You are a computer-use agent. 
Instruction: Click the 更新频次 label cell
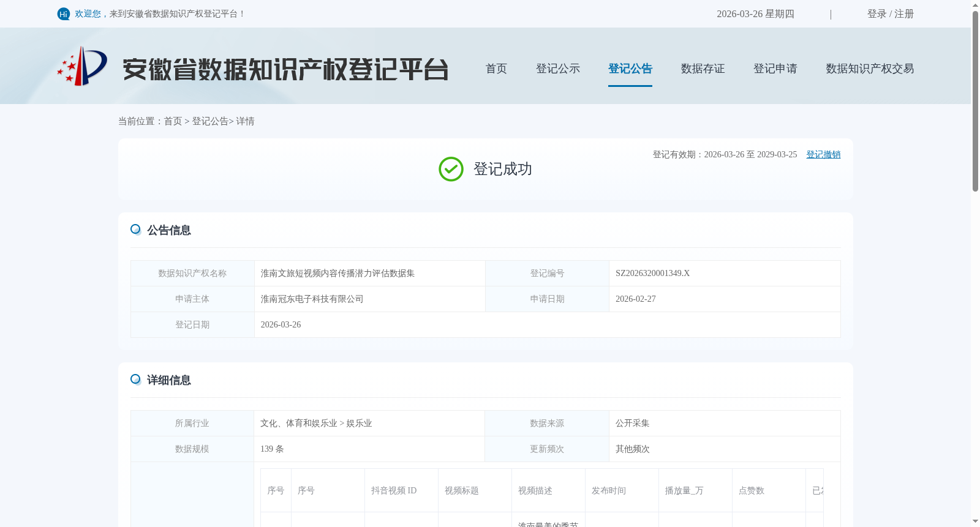[547, 449]
